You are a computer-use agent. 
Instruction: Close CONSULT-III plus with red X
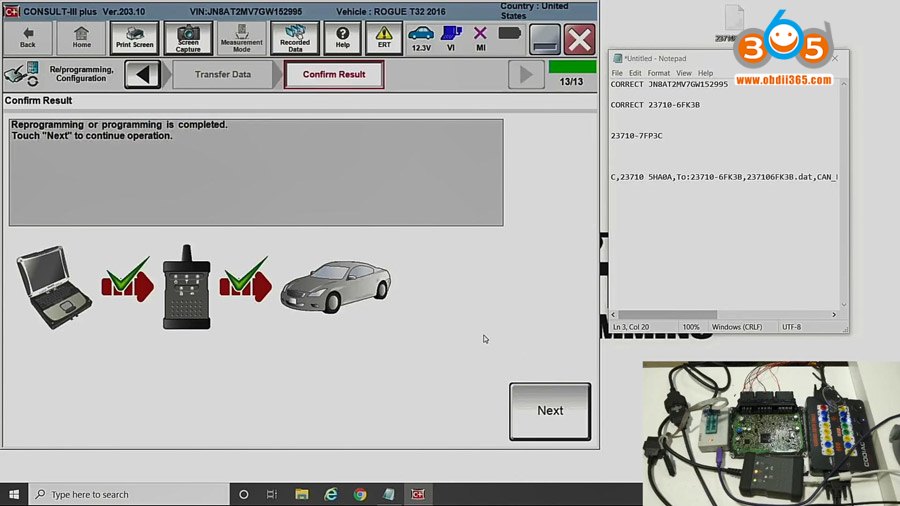pyautogui.click(x=579, y=40)
